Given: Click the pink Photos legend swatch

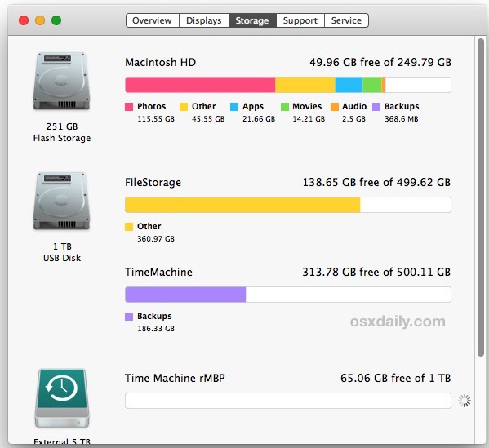Looking at the screenshot, I should (129, 107).
